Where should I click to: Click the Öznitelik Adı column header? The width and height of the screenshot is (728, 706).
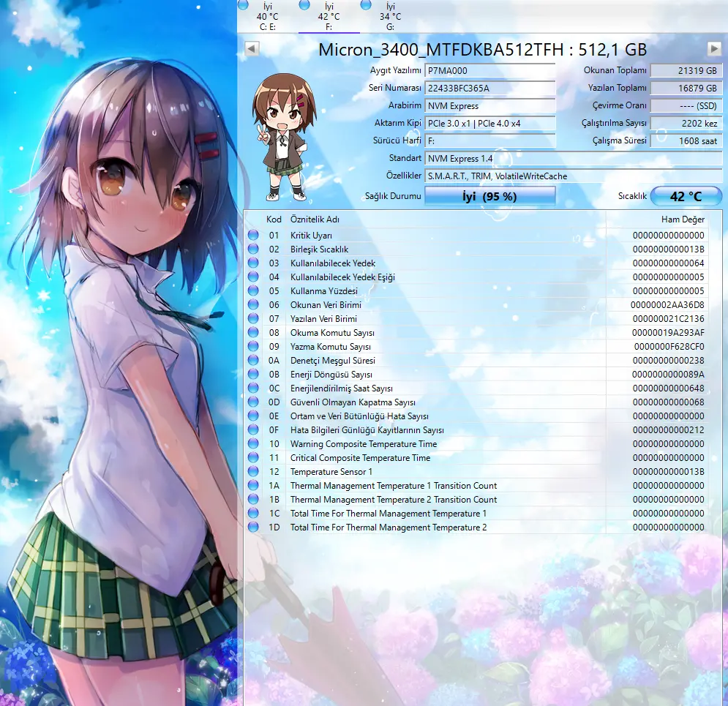(x=315, y=219)
